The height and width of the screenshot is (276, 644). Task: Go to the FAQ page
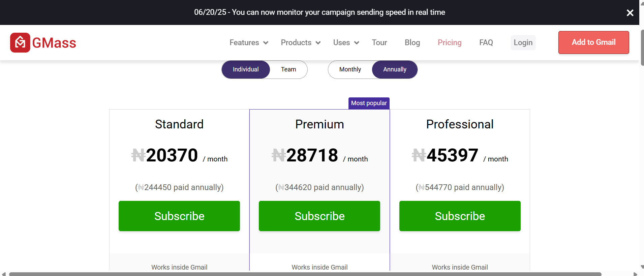pos(486,42)
